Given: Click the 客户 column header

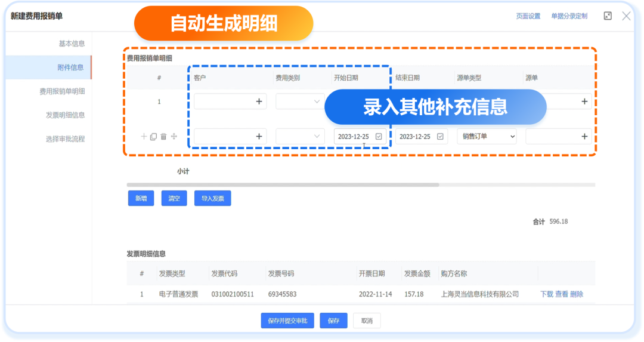Looking at the screenshot, I should pos(200,78).
